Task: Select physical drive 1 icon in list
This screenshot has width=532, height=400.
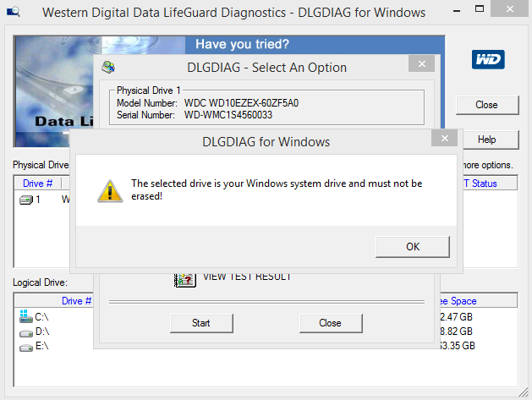Action: (x=26, y=200)
